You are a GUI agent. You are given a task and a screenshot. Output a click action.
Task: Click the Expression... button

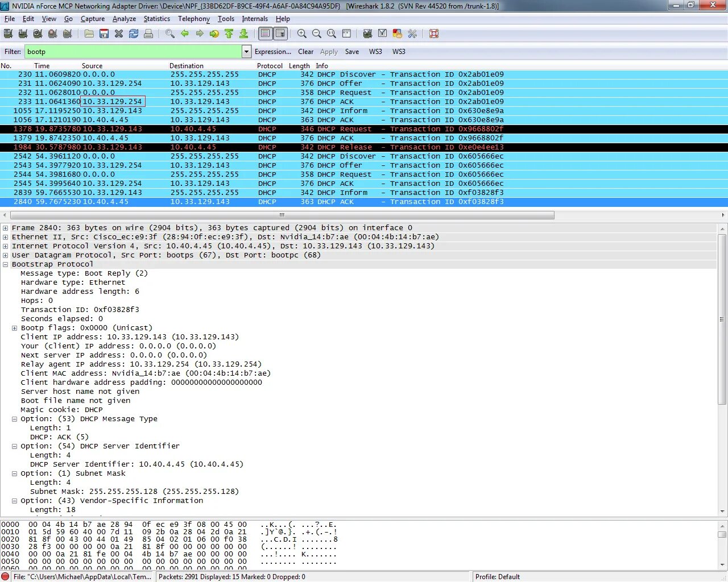point(273,52)
